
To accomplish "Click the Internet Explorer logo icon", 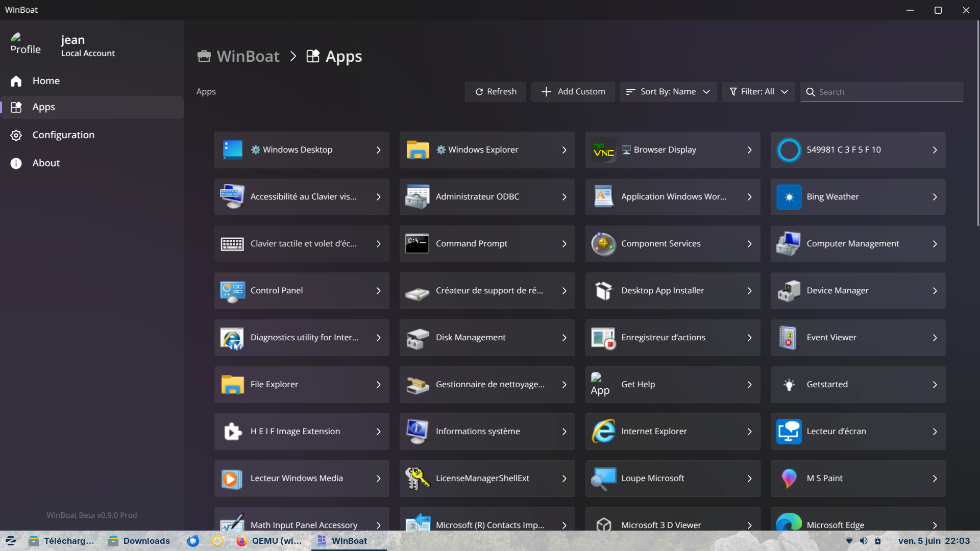I will (603, 432).
